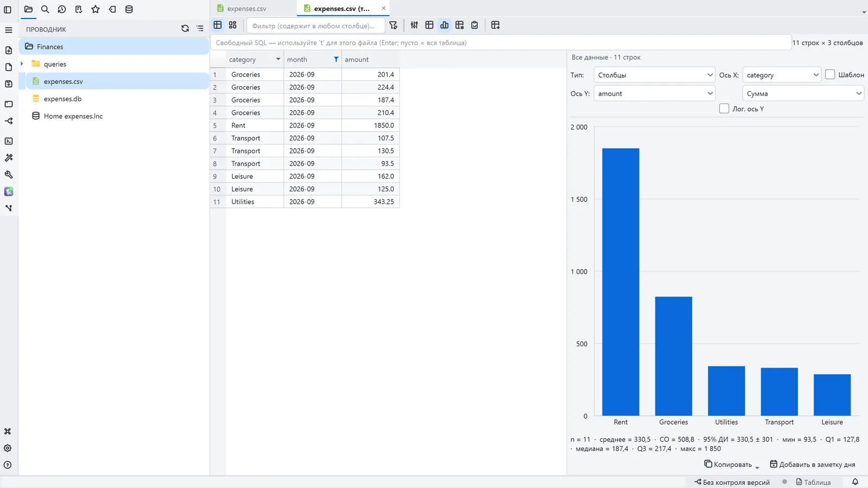The height and width of the screenshot is (488, 868).
Task: Click the filter funnel icon next to the filter field
Action: (393, 25)
